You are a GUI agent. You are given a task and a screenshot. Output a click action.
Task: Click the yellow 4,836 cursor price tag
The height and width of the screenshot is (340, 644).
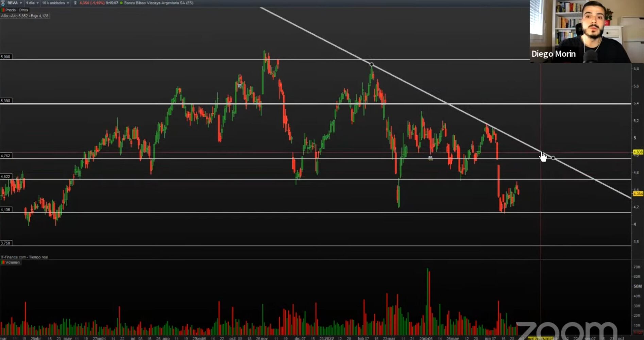tap(638, 152)
